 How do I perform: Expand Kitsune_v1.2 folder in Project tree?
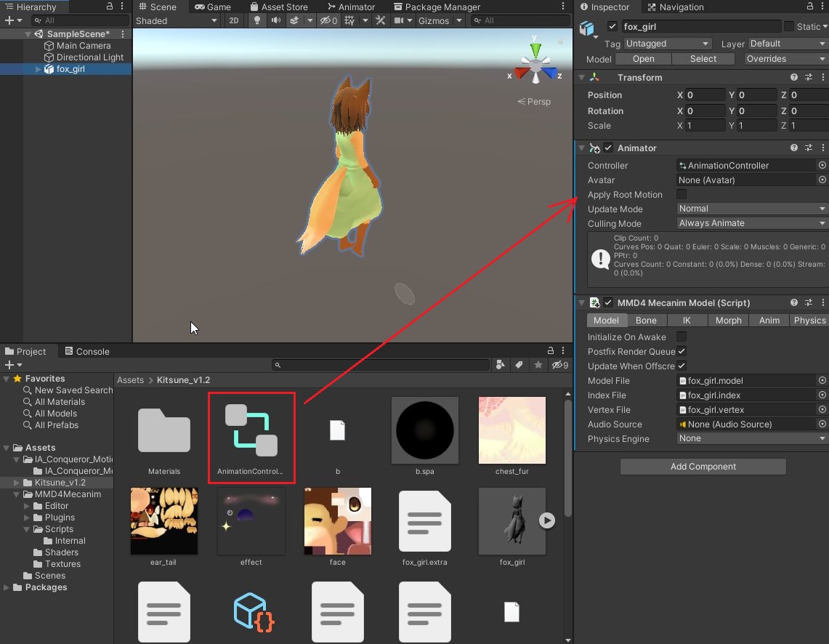(x=17, y=483)
